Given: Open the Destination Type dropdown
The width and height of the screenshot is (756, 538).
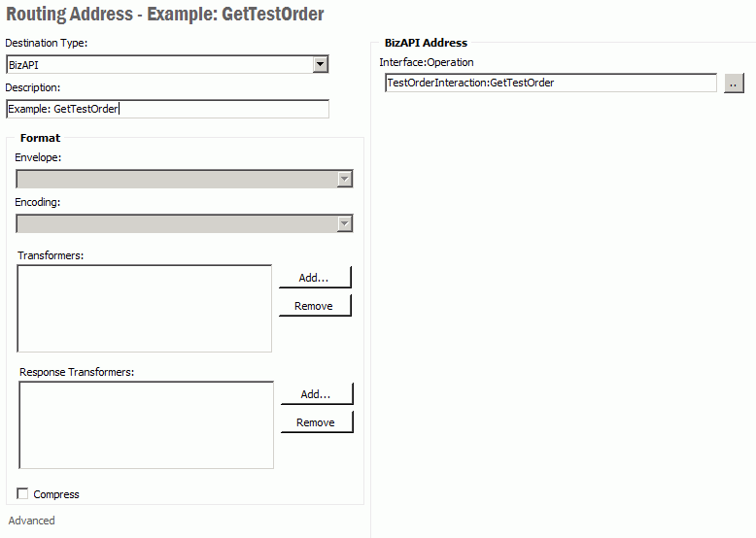Looking at the screenshot, I should coord(321,65).
